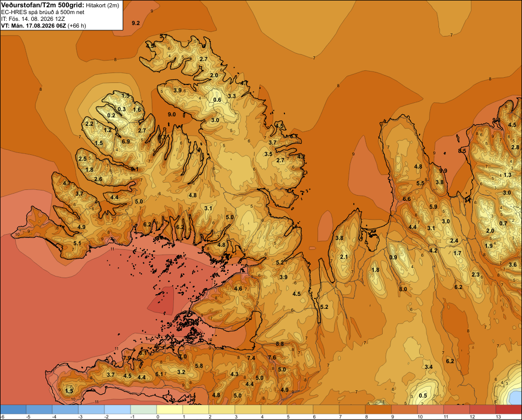Click the 0.2 temperature label on the peninsula

click(x=111, y=115)
